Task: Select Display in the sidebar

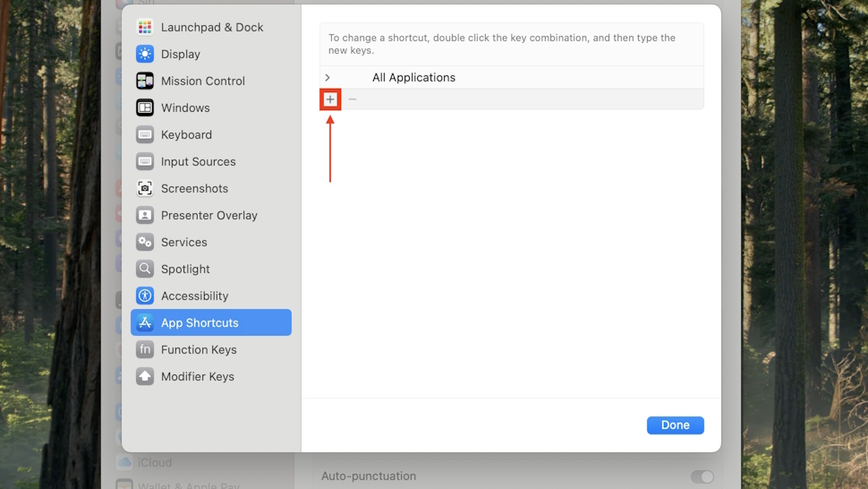Action: 211,54
